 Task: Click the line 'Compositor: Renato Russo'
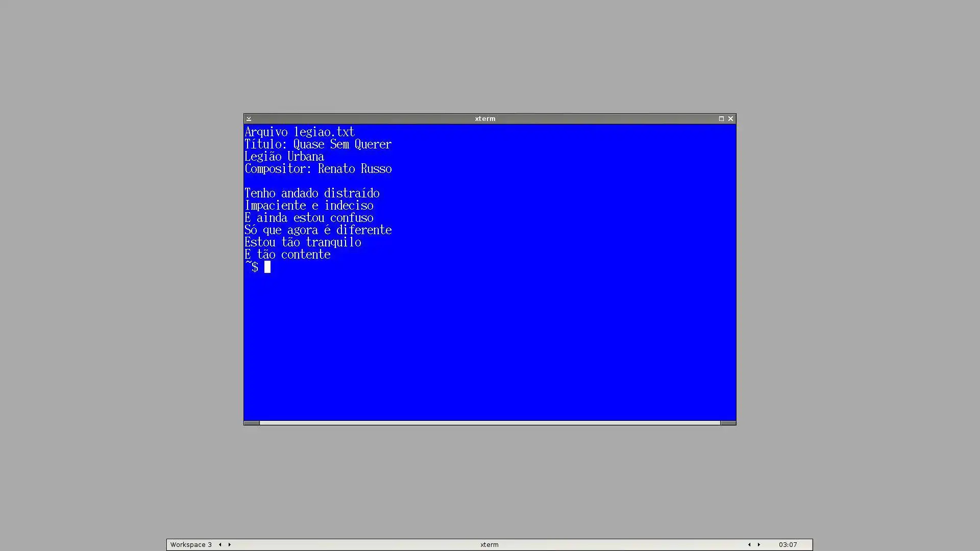pyautogui.click(x=318, y=169)
